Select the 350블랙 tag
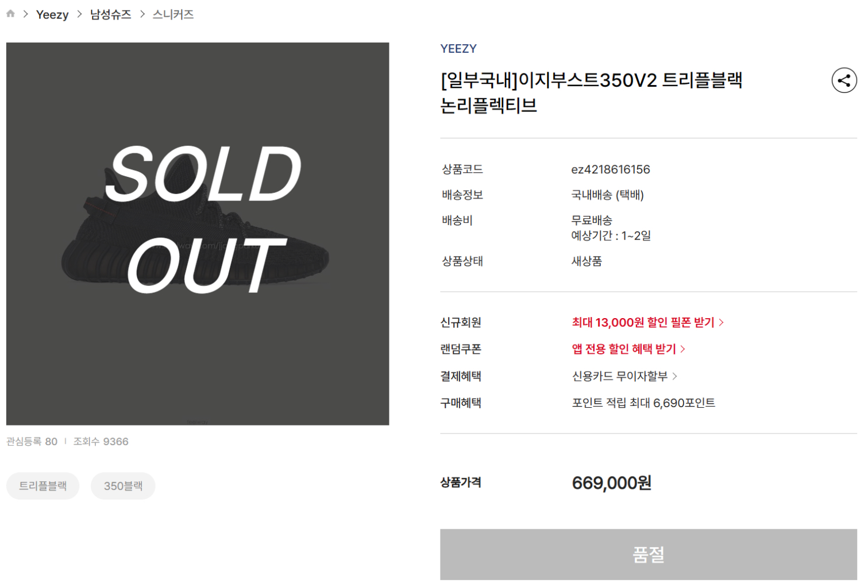The height and width of the screenshot is (588, 868). [x=122, y=485]
